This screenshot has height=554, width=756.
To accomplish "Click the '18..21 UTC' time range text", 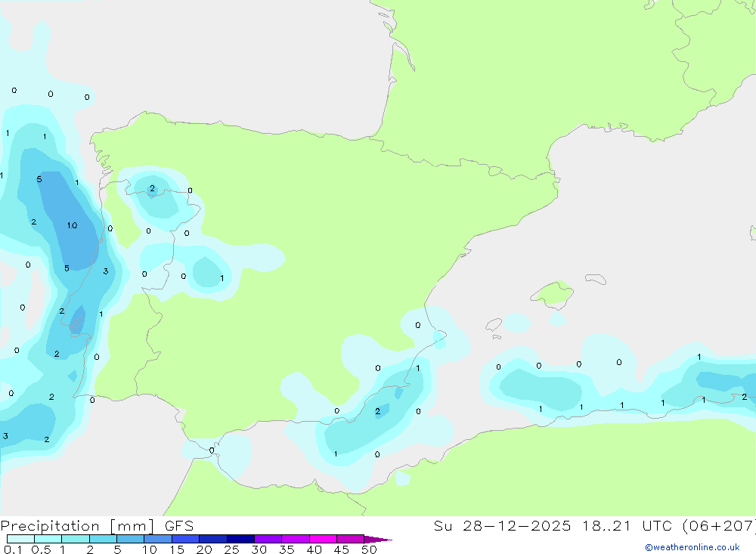I will click(627, 526).
